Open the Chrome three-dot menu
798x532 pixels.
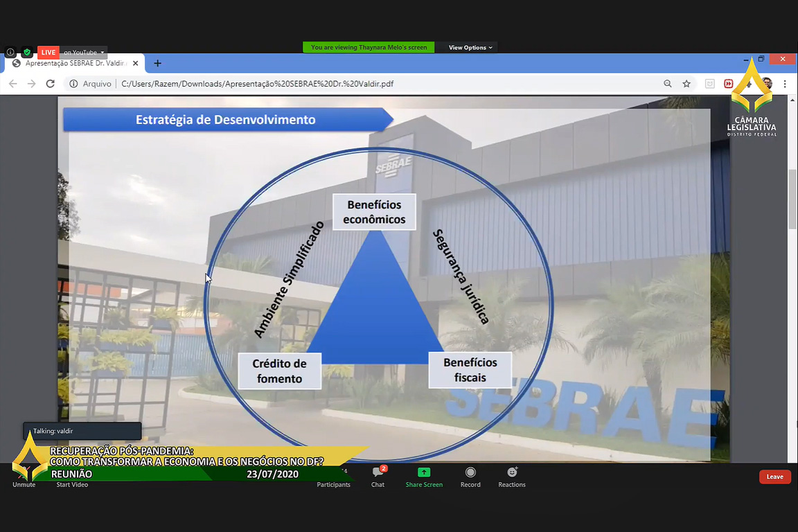tap(785, 84)
